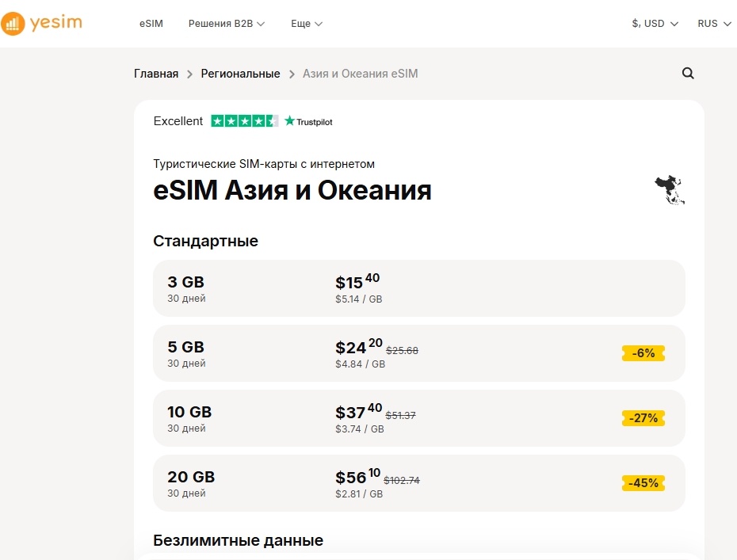Viewport: 737px width, 560px height.
Task: Open site search via magnifier icon
Action: [x=687, y=73]
